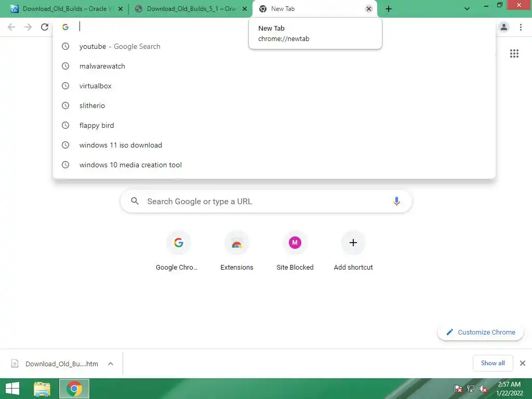Open the tab search chevron
Screen dimensions: 532x399
(x=467, y=9)
